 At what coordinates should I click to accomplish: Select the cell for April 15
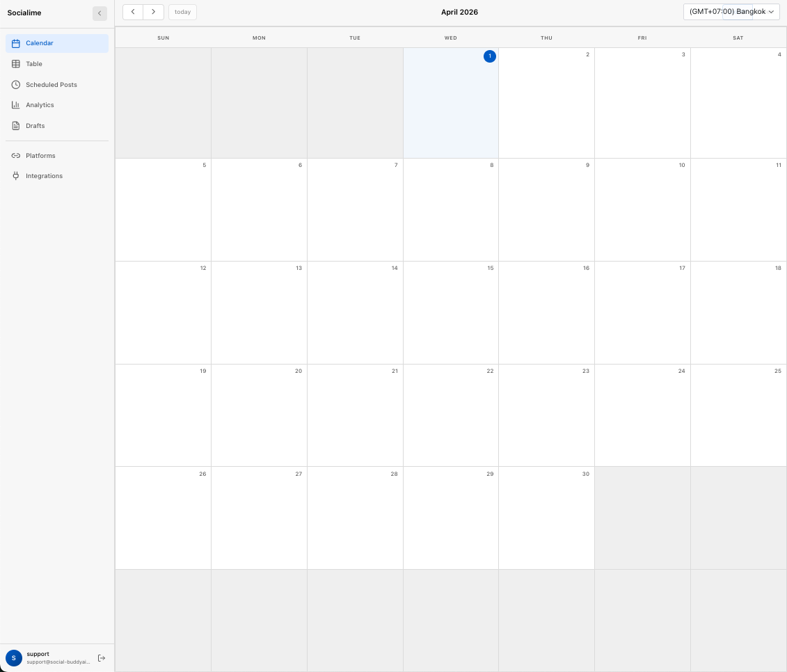click(450, 312)
